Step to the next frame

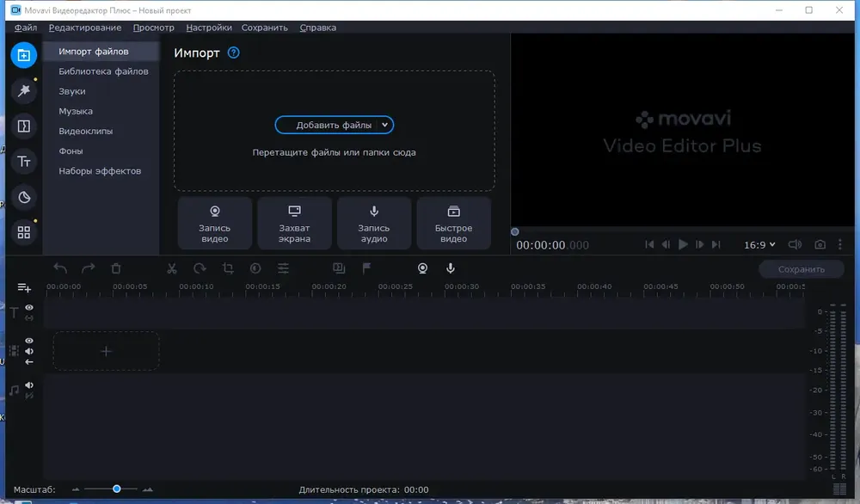point(700,244)
